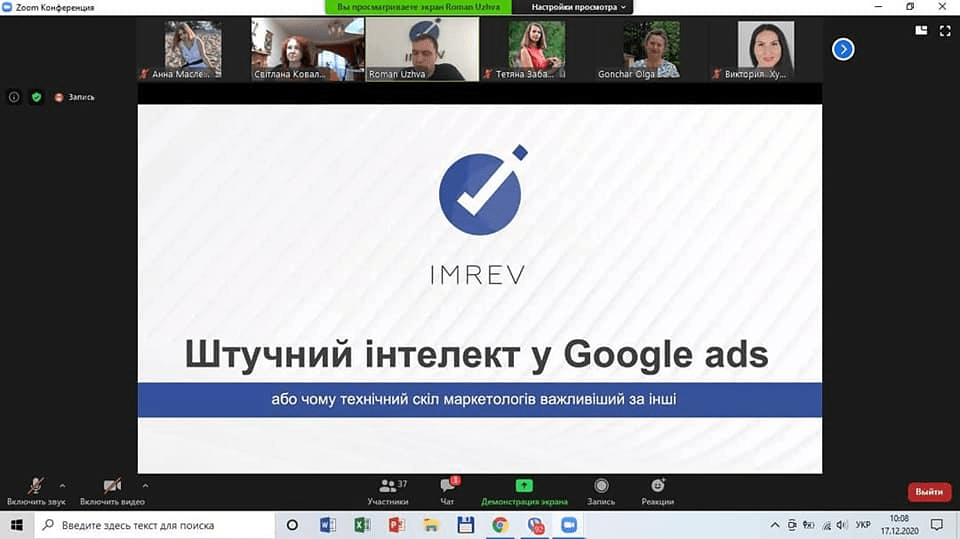Click the red Запись recording indicator

coord(75,97)
